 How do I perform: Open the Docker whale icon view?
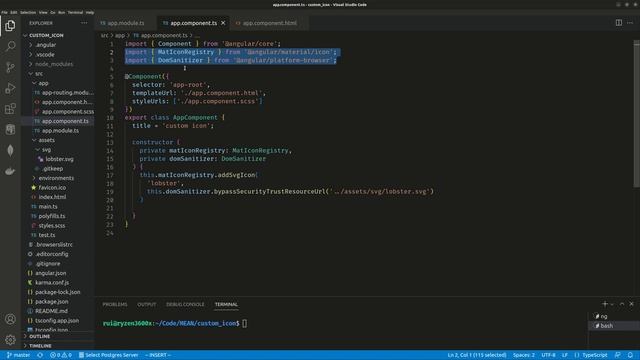[x=10, y=171]
